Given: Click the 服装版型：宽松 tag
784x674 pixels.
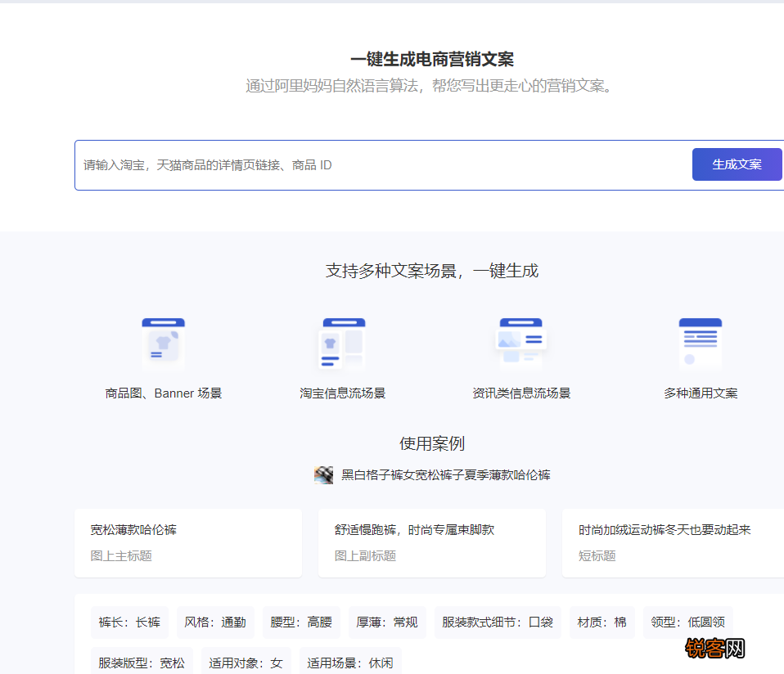Looking at the screenshot, I should point(142,663).
